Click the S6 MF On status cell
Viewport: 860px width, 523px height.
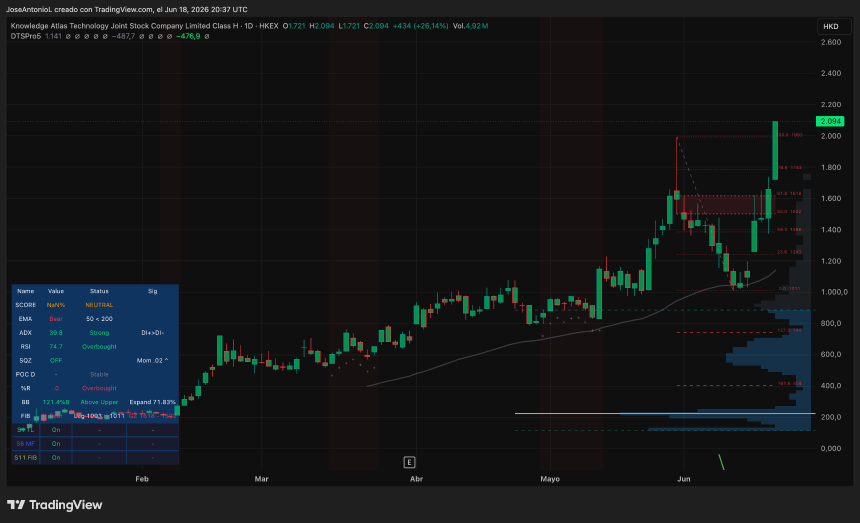(x=56, y=444)
